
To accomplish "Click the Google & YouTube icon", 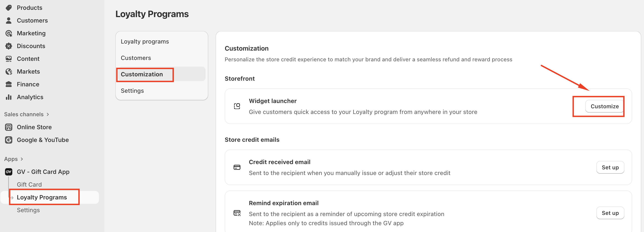I will click(9, 140).
